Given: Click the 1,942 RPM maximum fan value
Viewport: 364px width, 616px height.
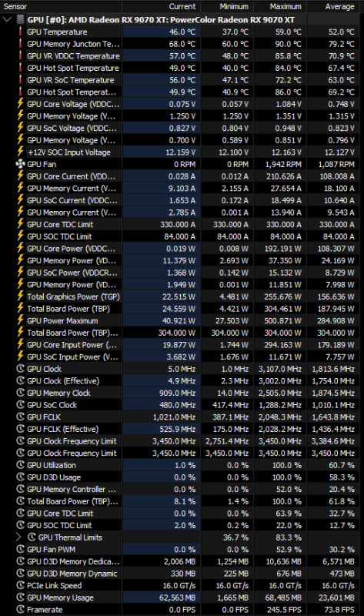Looking at the screenshot, I should 282,164.
